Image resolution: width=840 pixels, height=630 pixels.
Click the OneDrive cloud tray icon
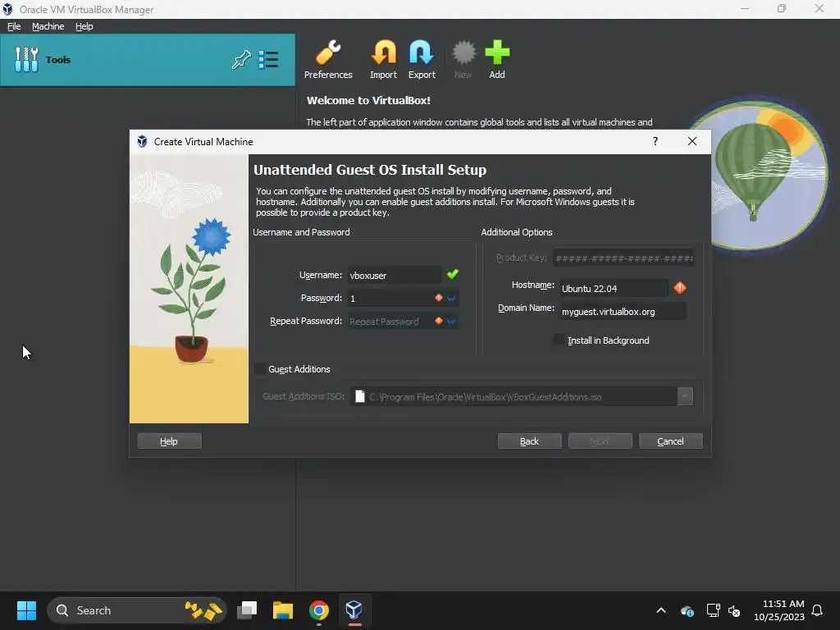[x=687, y=610]
